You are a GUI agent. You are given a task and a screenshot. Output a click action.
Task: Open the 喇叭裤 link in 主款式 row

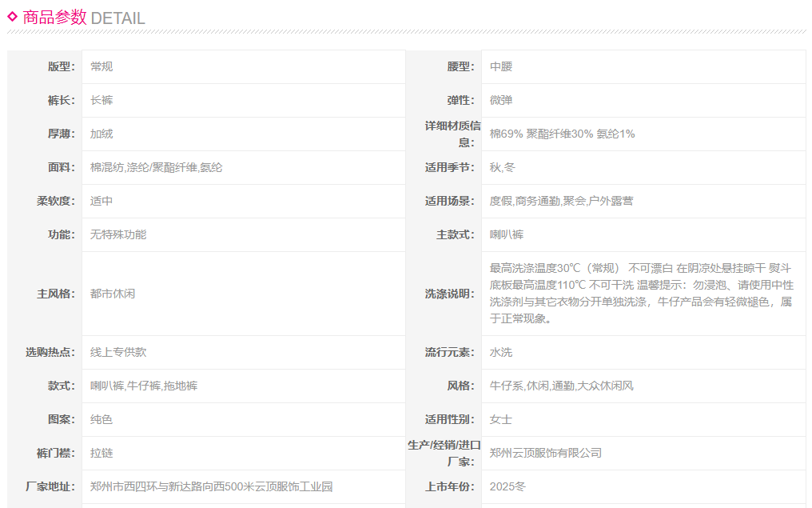click(x=507, y=234)
